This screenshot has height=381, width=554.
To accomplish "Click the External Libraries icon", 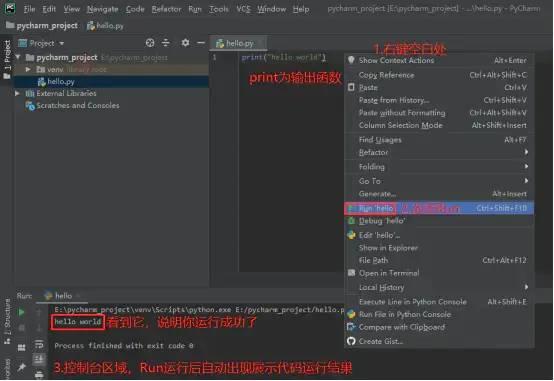I will [30, 93].
